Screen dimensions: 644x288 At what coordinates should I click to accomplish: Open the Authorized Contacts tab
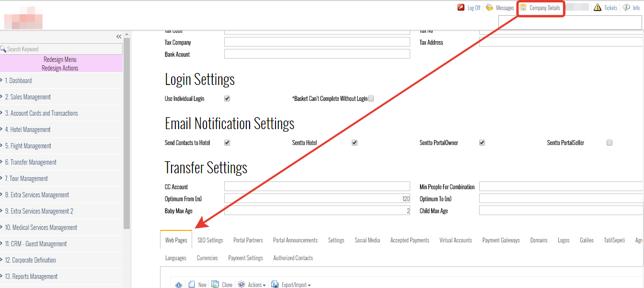pyautogui.click(x=293, y=258)
